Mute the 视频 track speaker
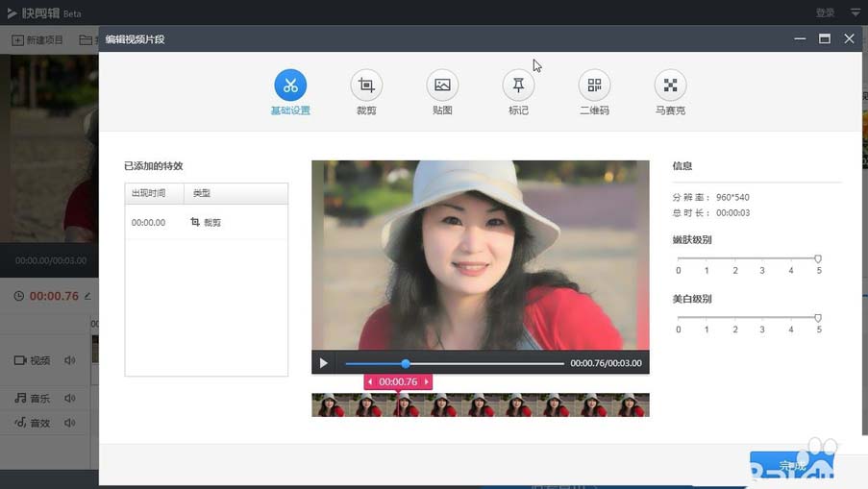The height and width of the screenshot is (489, 868). 70,360
